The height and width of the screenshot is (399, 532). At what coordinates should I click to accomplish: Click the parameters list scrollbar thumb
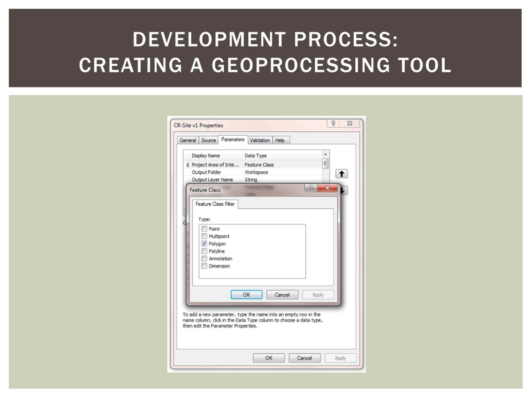(x=325, y=164)
